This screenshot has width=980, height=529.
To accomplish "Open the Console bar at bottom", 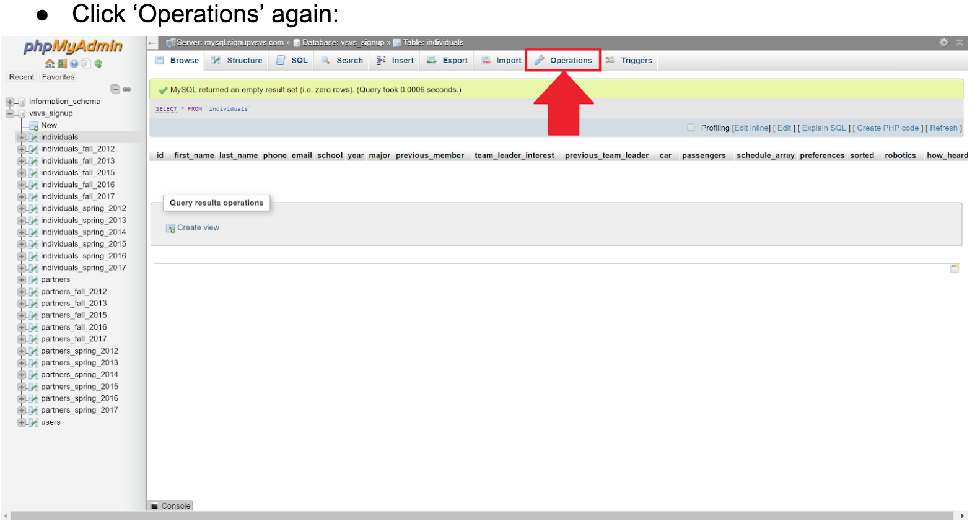I will [x=170, y=506].
